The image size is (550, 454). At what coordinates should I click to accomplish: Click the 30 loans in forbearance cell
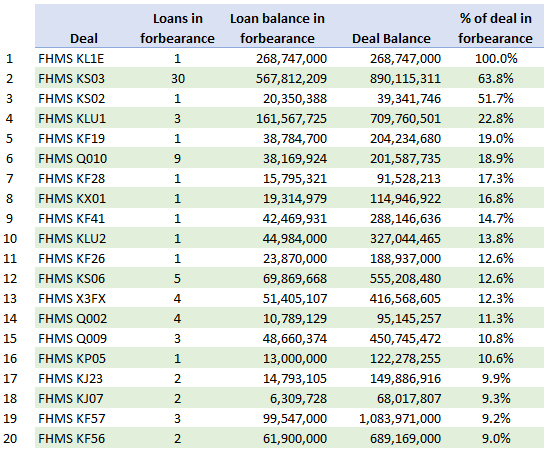[178, 78]
